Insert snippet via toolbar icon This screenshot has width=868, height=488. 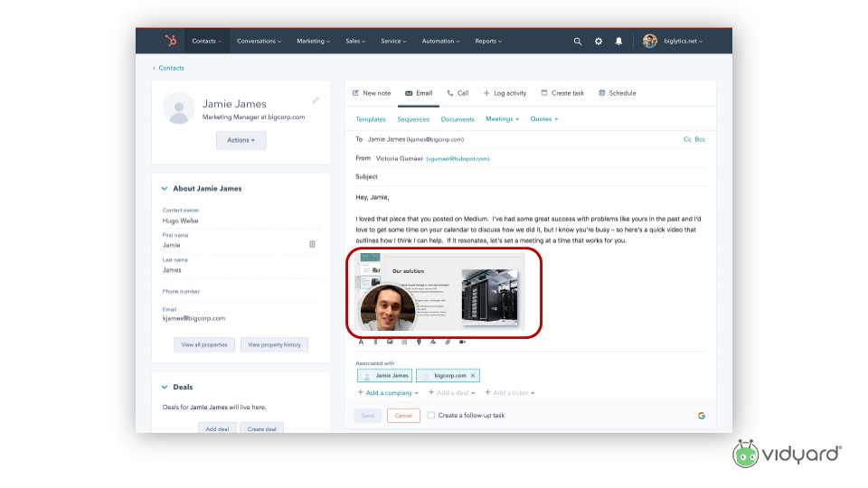(404, 342)
